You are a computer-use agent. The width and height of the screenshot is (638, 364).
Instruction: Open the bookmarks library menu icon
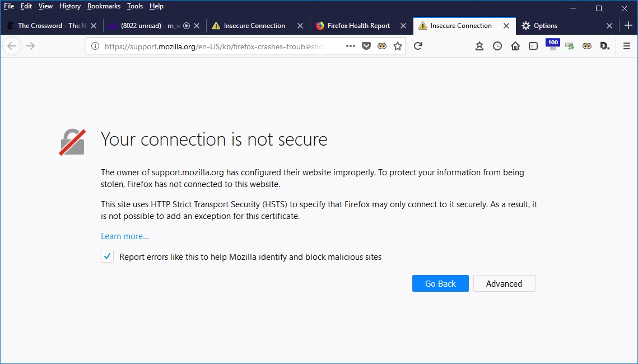479,46
